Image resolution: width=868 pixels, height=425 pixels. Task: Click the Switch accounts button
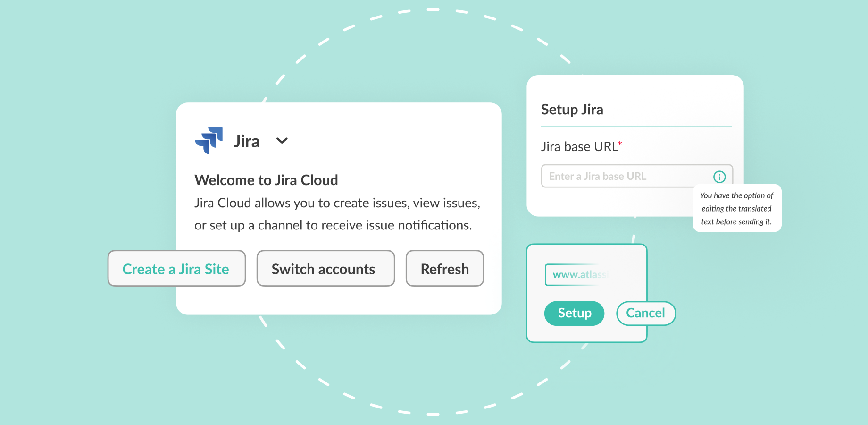pos(325,268)
